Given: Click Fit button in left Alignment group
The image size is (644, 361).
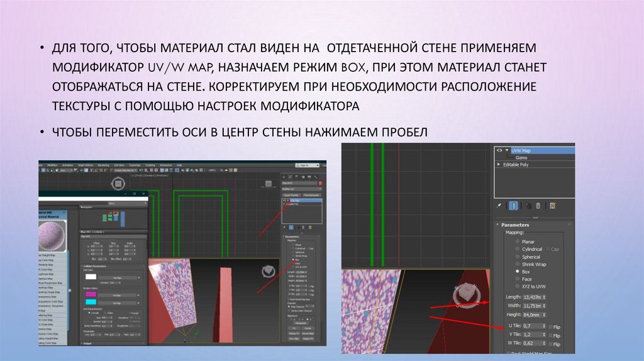Looking at the screenshot, I should [x=294, y=328].
